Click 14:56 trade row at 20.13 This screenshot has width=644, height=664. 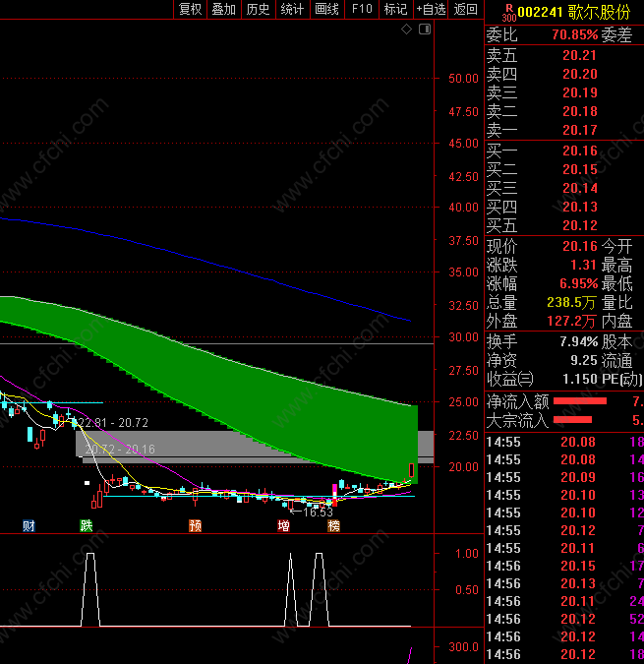click(x=564, y=583)
